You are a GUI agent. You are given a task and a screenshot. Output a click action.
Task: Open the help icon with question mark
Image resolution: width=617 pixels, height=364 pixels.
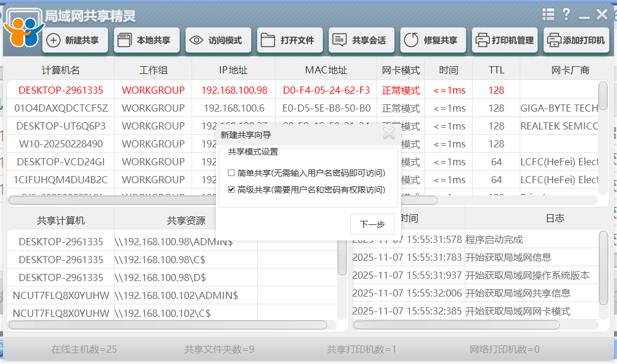pyautogui.click(x=566, y=14)
